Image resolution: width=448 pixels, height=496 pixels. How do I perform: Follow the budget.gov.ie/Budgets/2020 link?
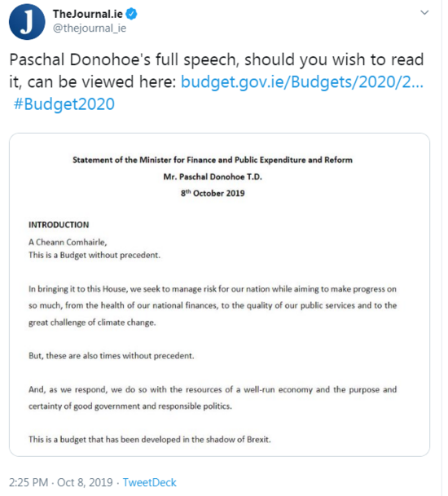click(x=302, y=82)
